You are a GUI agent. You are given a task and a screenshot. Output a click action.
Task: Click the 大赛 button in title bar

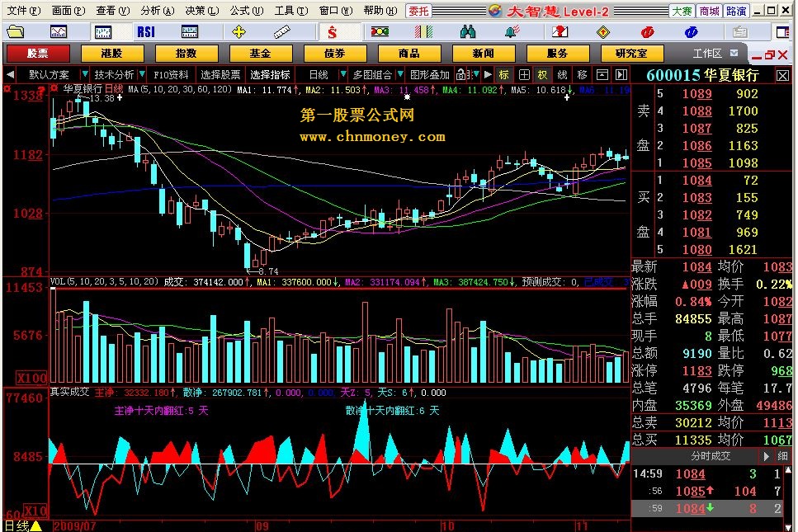tap(682, 11)
